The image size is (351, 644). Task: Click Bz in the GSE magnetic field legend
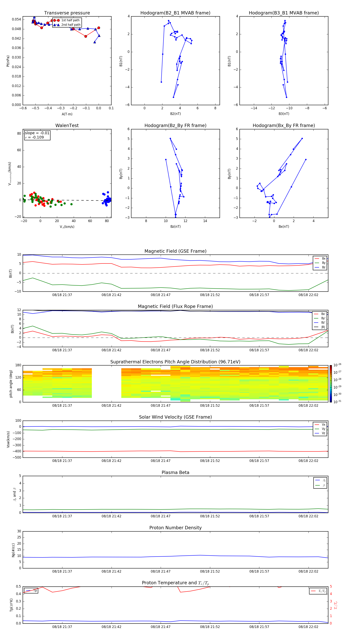320,267
